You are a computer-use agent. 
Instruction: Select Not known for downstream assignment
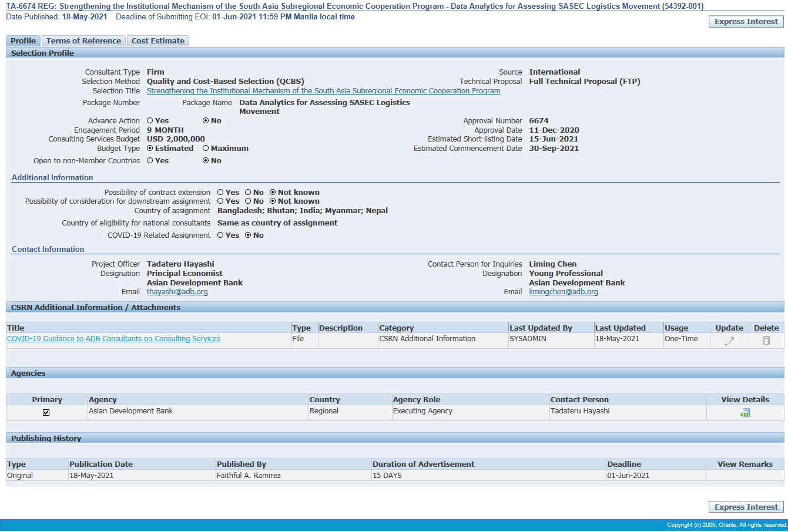coord(273,201)
